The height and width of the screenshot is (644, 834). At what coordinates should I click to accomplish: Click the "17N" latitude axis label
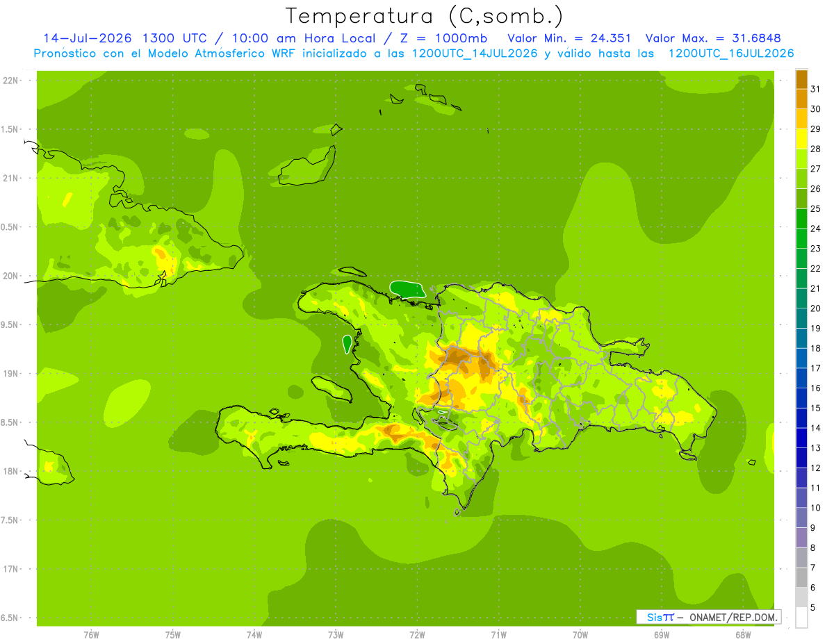click(11, 569)
